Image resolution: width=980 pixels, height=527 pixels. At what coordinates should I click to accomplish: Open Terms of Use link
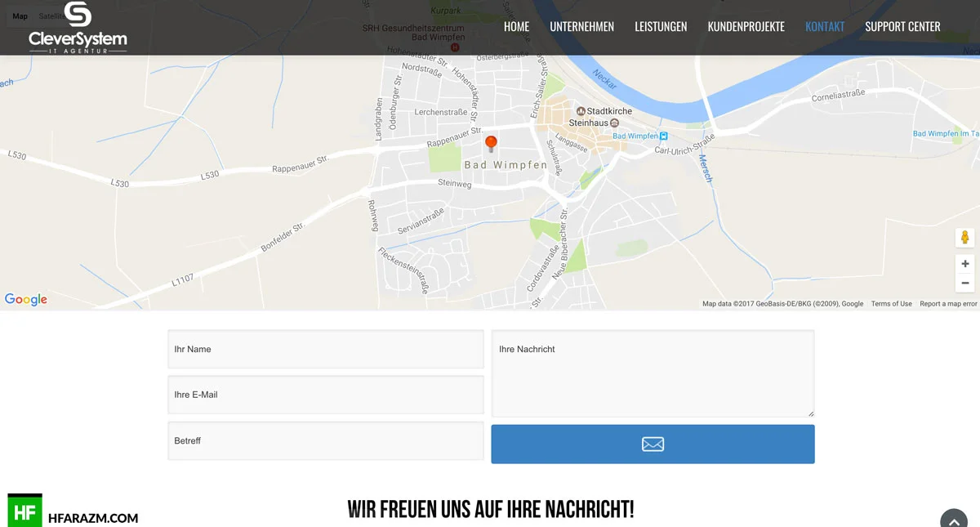(891, 304)
